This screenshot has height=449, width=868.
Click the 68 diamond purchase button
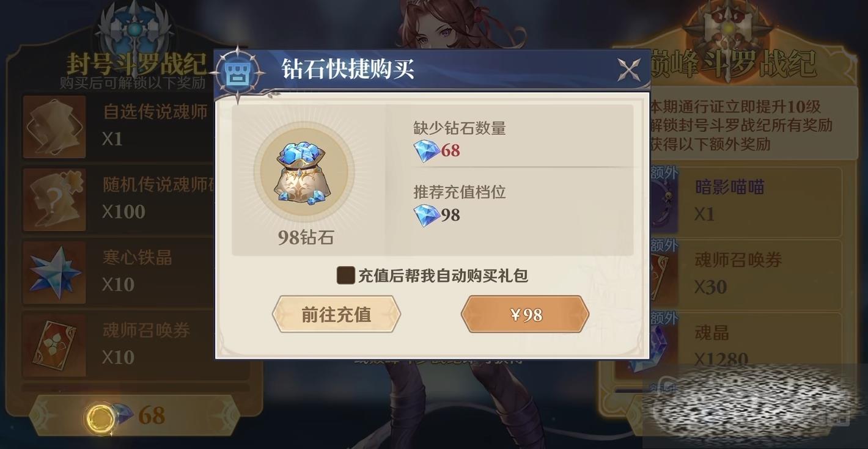pos(134,415)
